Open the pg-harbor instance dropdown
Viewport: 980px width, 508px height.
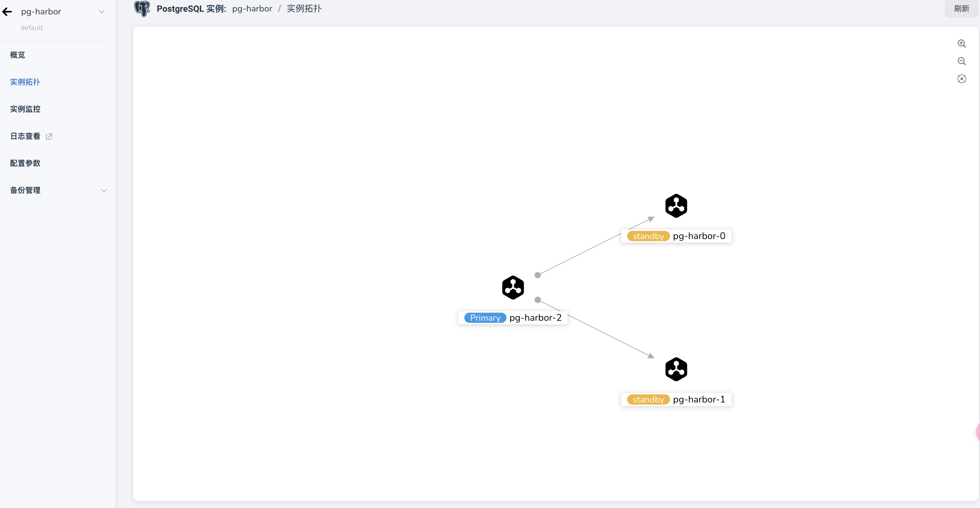(x=101, y=12)
